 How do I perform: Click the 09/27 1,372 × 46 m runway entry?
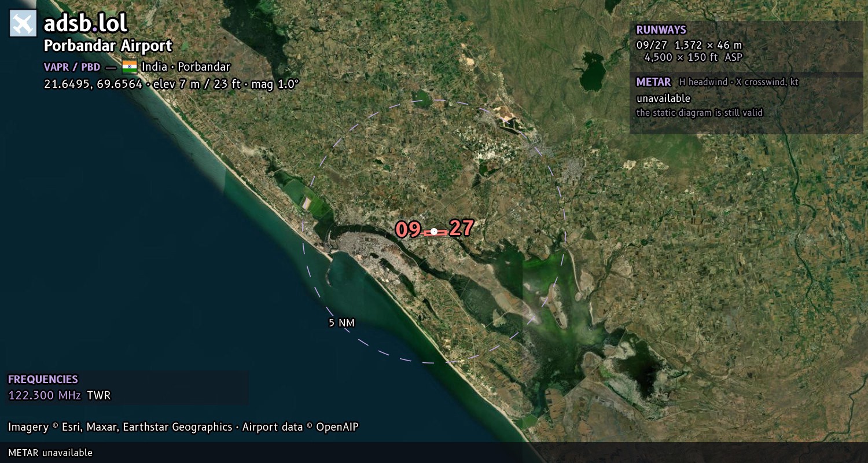click(689, 45)
